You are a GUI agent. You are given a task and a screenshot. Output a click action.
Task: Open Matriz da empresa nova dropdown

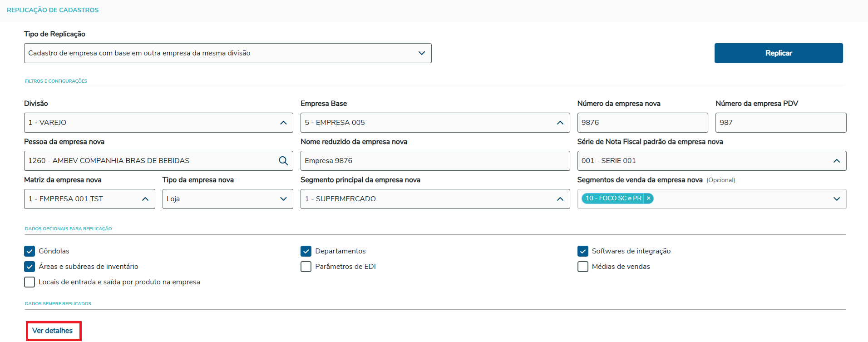tap(145, 199)
